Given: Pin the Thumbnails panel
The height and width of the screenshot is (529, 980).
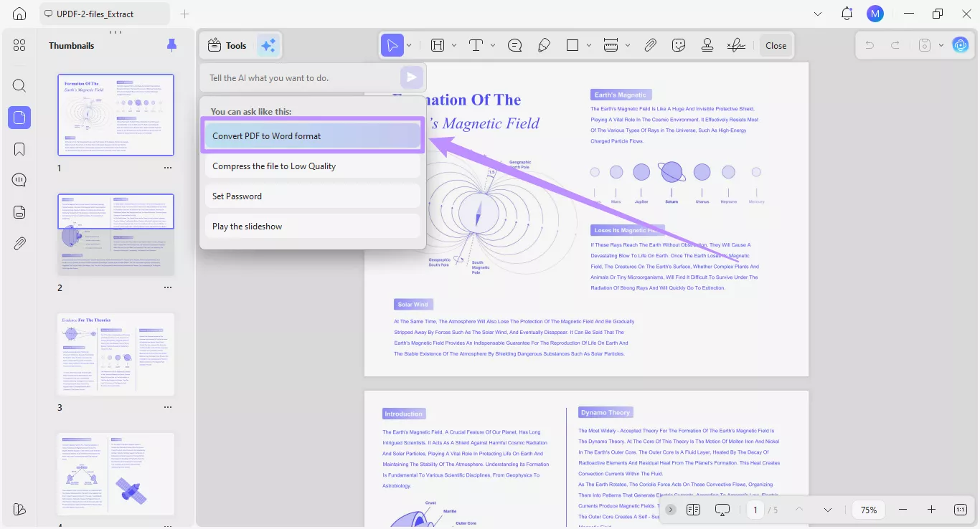Looking at the screenshot, I should click(171, 44).
